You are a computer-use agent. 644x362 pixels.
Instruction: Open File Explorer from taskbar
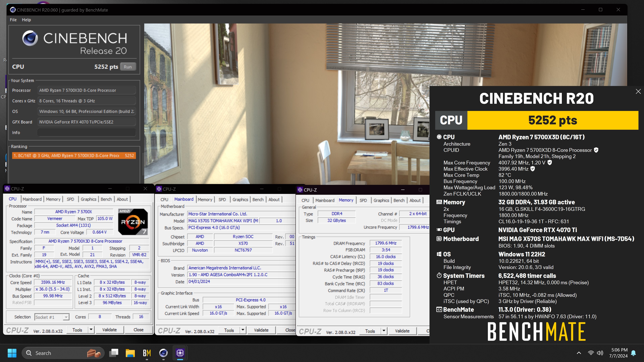130,353
